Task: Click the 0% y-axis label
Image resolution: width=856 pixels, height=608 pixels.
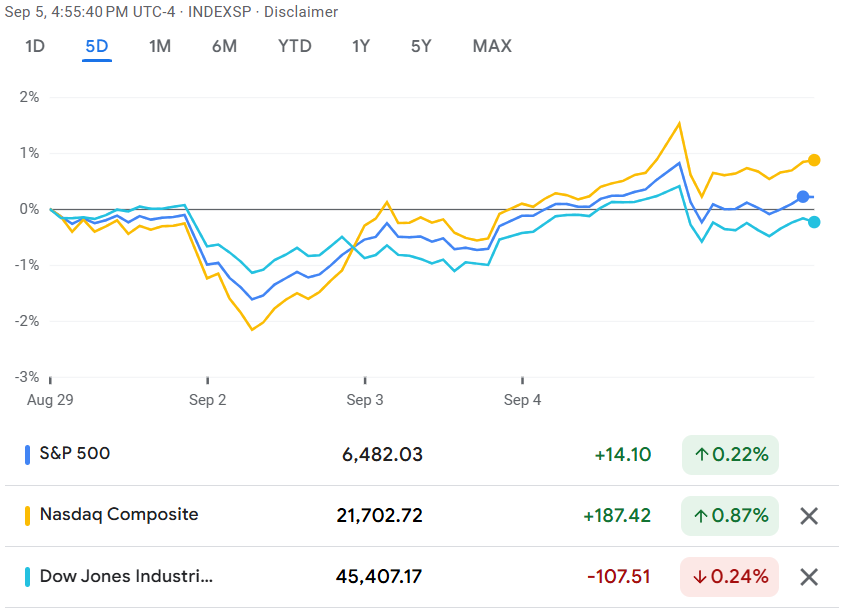Action: coord(29,209)
